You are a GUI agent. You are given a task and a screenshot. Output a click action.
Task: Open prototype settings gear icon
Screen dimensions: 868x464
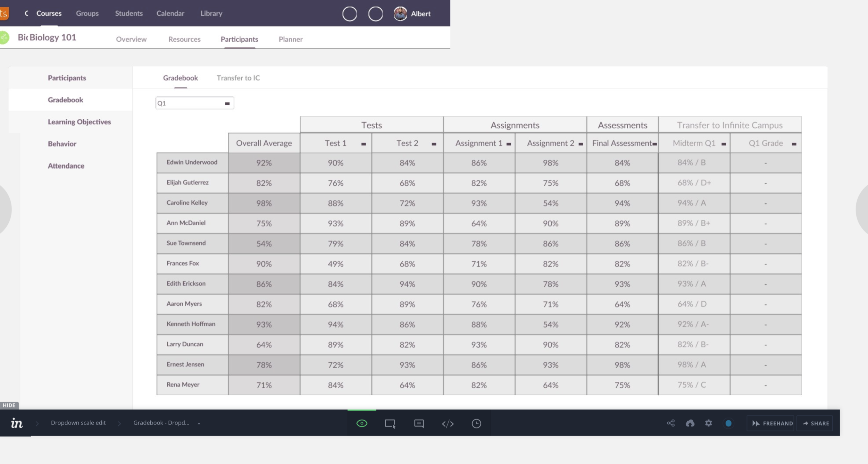click(709, 423)
